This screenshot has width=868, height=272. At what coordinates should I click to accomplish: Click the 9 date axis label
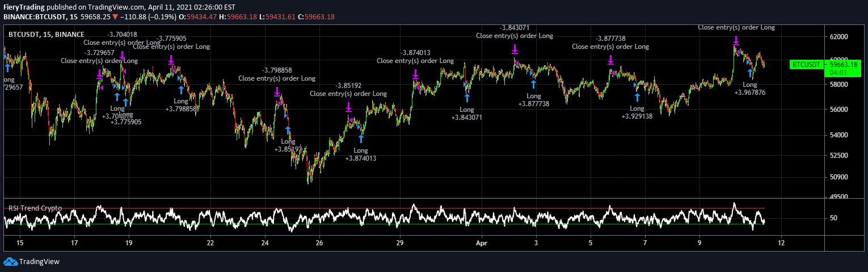point(700,242)
